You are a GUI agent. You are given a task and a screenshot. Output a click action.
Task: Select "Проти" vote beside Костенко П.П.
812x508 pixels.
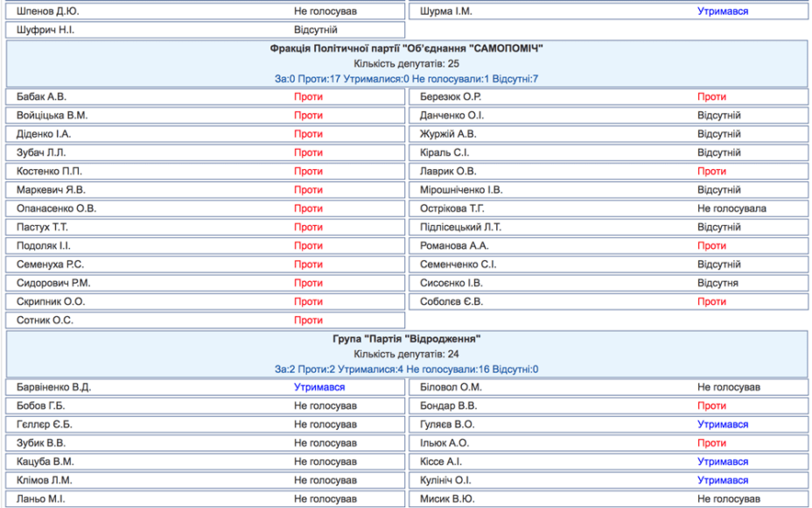[x=308, y=171]
